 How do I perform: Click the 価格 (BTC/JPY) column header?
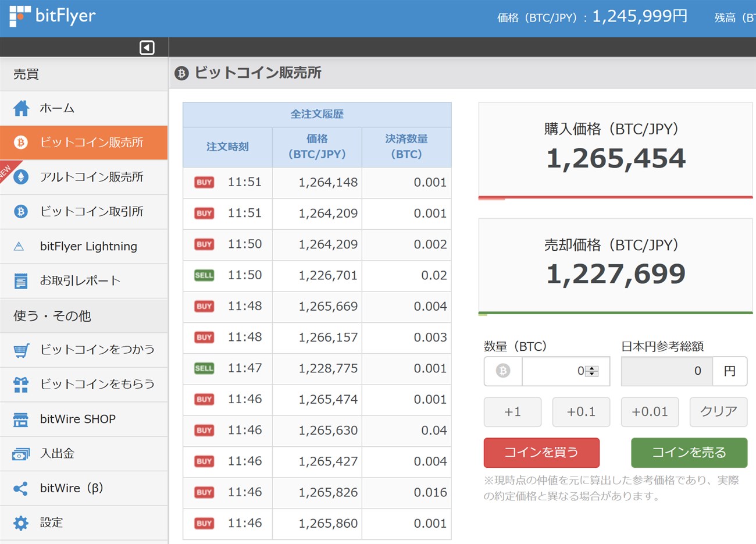[x=317, y=147]
